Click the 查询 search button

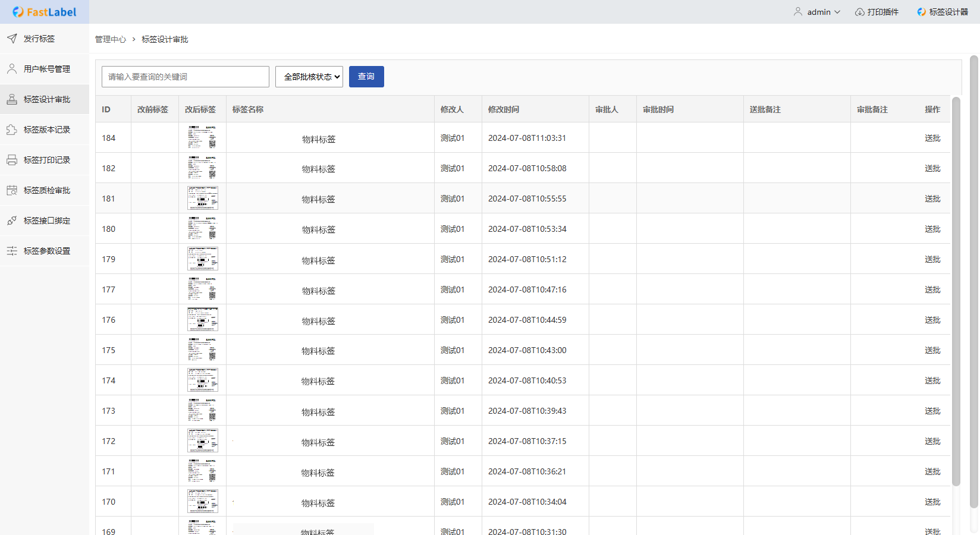(366, 77)
